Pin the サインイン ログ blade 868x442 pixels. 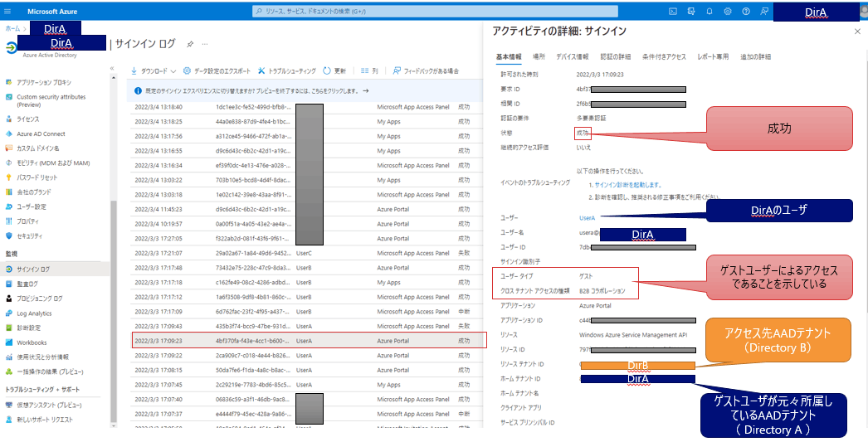190,44
